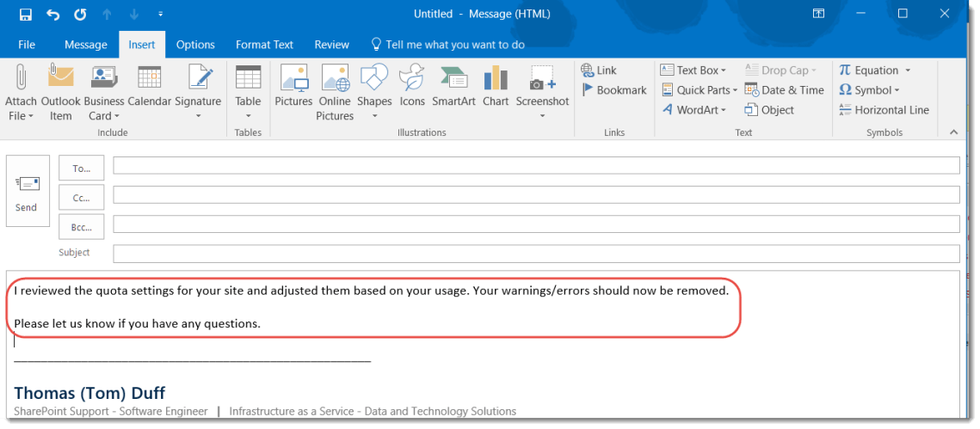Save the message with the floppy icon

click(26, 14)
